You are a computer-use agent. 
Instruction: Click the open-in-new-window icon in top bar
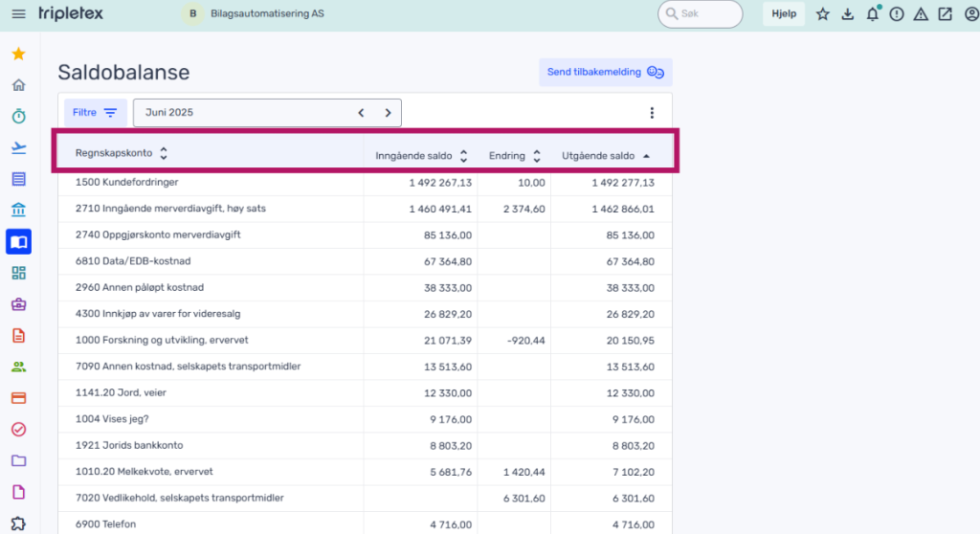945,13
